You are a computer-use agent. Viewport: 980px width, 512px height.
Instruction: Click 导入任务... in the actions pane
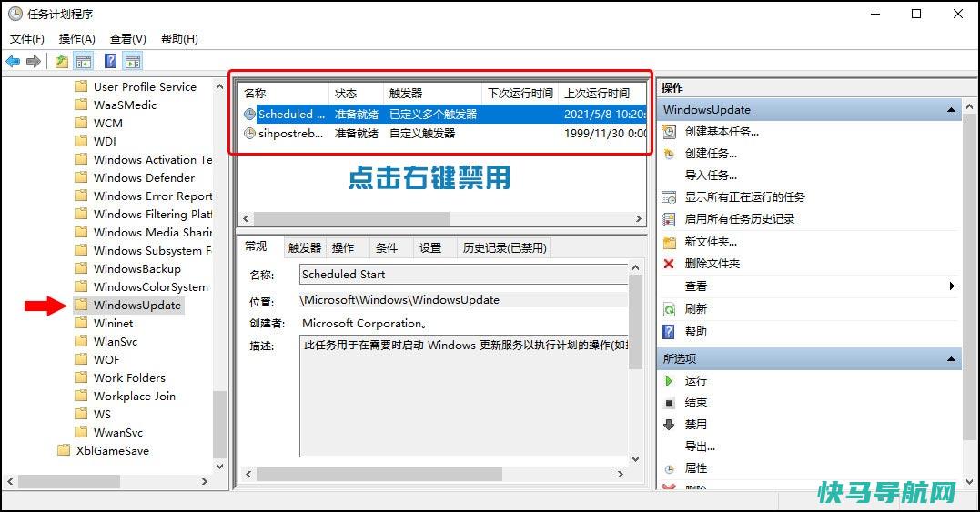tap(711, 176)
